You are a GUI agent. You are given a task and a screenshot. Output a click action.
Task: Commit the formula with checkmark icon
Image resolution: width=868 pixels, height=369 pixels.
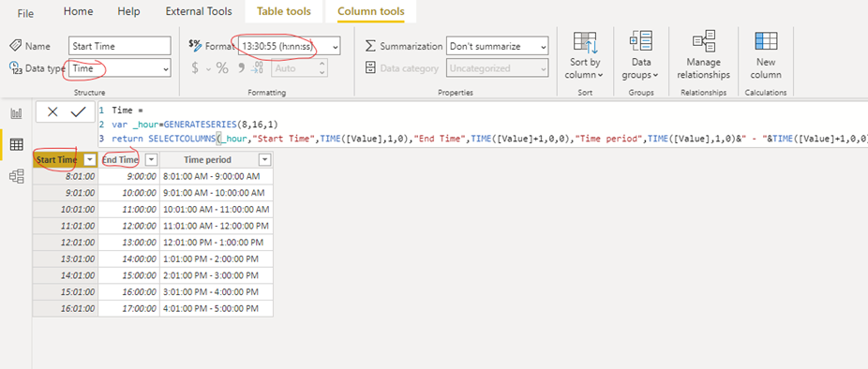(78, 112)
